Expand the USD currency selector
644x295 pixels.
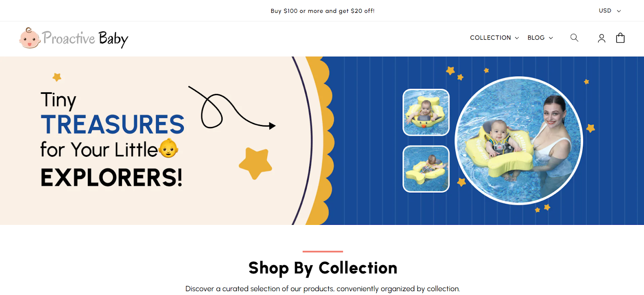coord(610,11)
